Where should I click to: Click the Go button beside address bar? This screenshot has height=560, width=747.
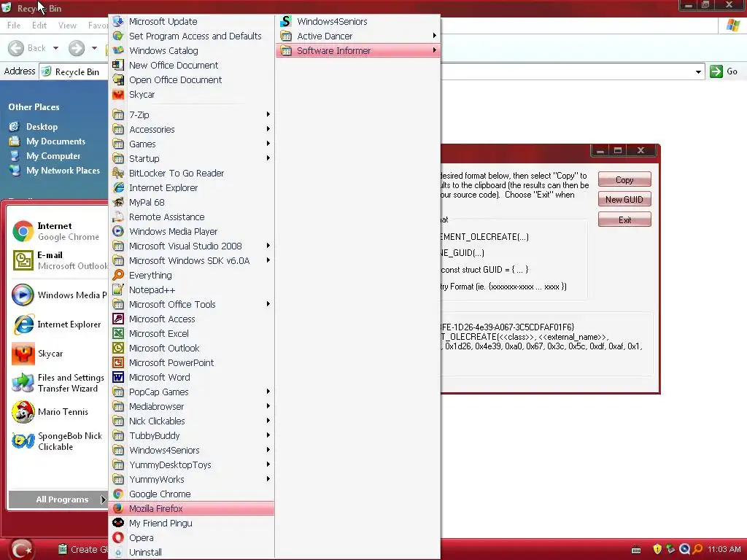click(724, 71)
